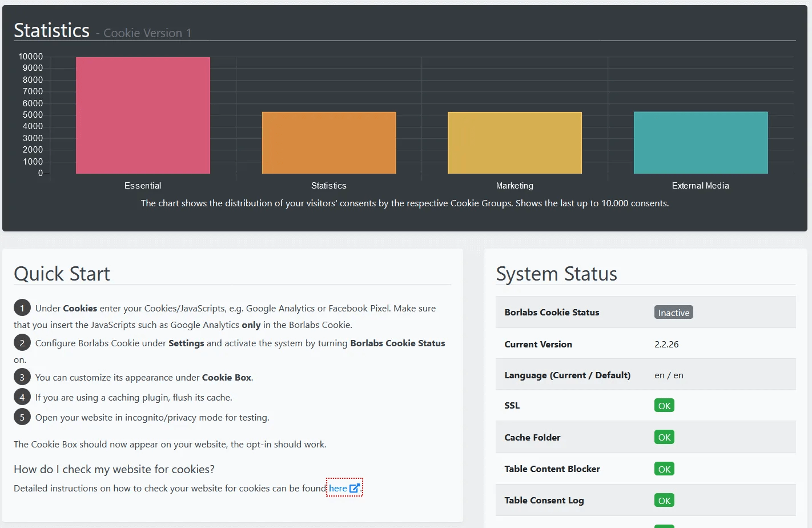The image size is (812, 528).
Task: Select the step 2 number circle
Action: 22,343
